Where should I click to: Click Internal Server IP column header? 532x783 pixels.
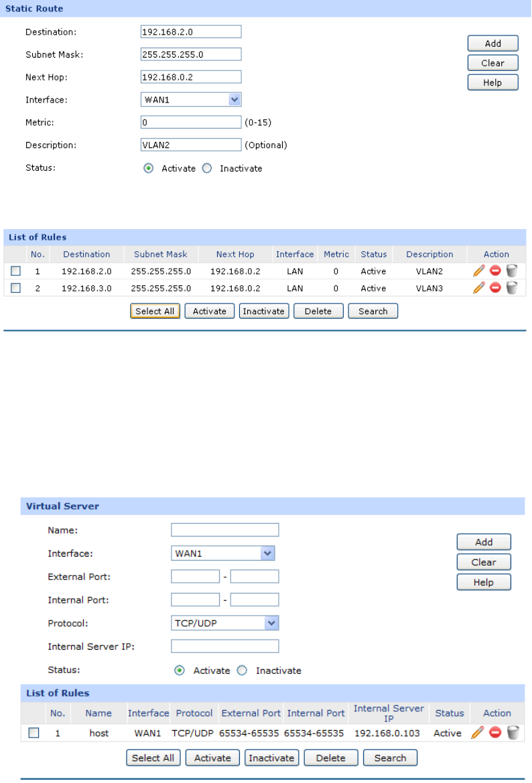(389, 713)
